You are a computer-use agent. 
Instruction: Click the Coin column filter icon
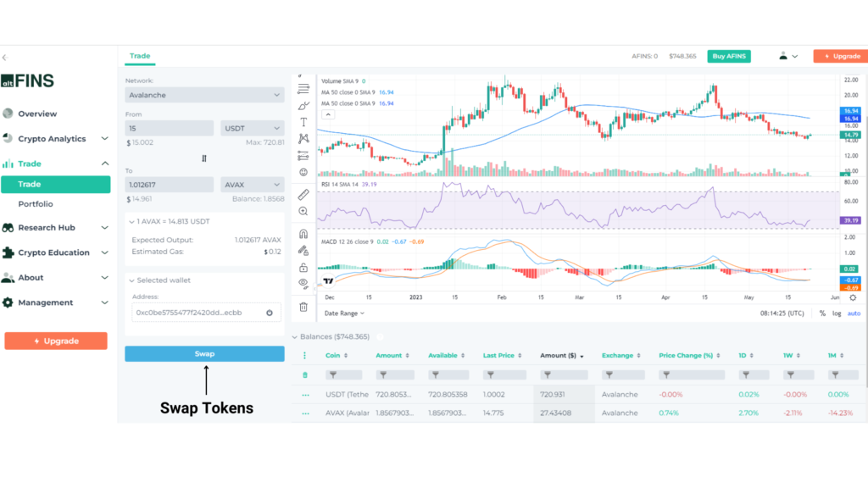tap(333, 375)
